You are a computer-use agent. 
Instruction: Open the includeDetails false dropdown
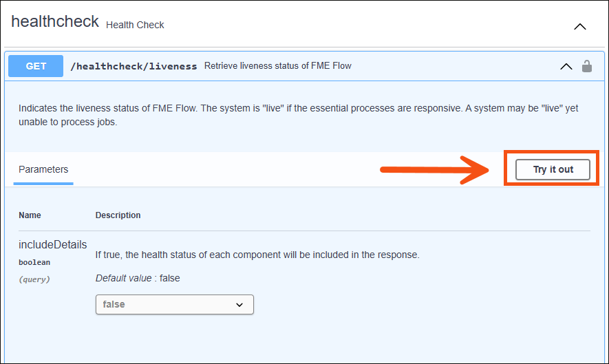point(174,304)
